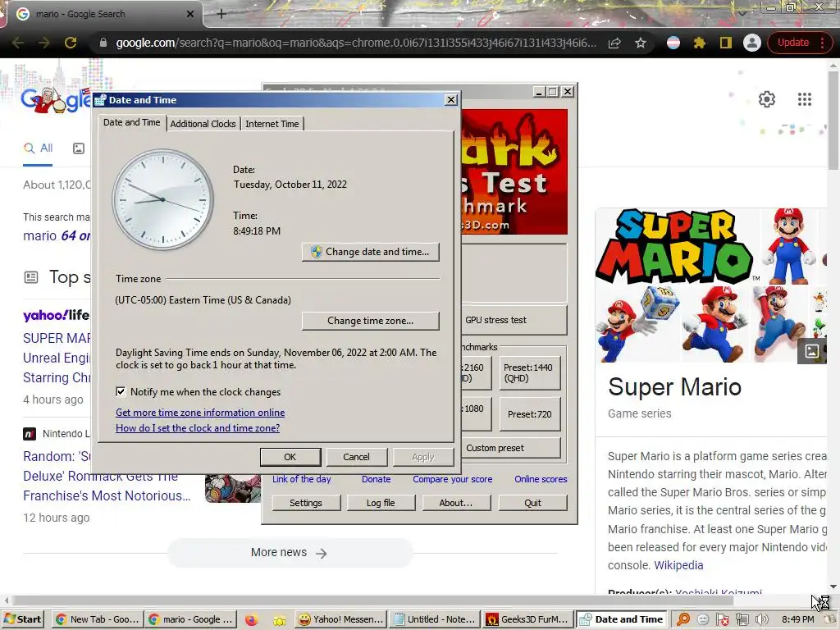The image size is (840, 630).
Task: Open Google quick settings gear
Action: tap(767, 99)
